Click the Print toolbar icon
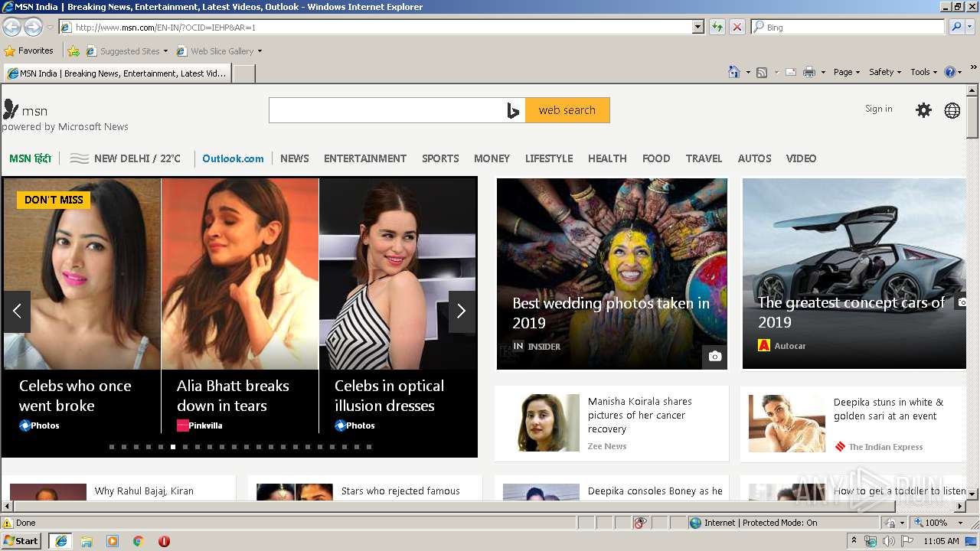This screenshot has height=551, width=980. coord(809,72)
